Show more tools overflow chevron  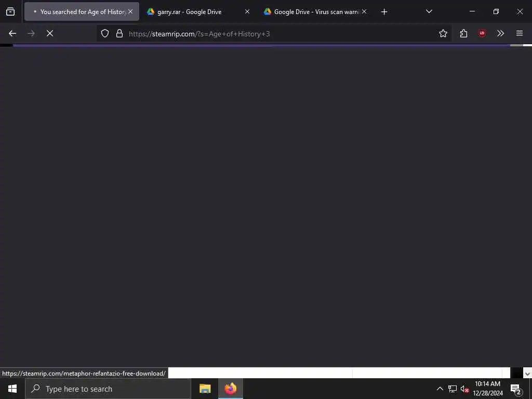pyautogui.click(x=500, y=33)
